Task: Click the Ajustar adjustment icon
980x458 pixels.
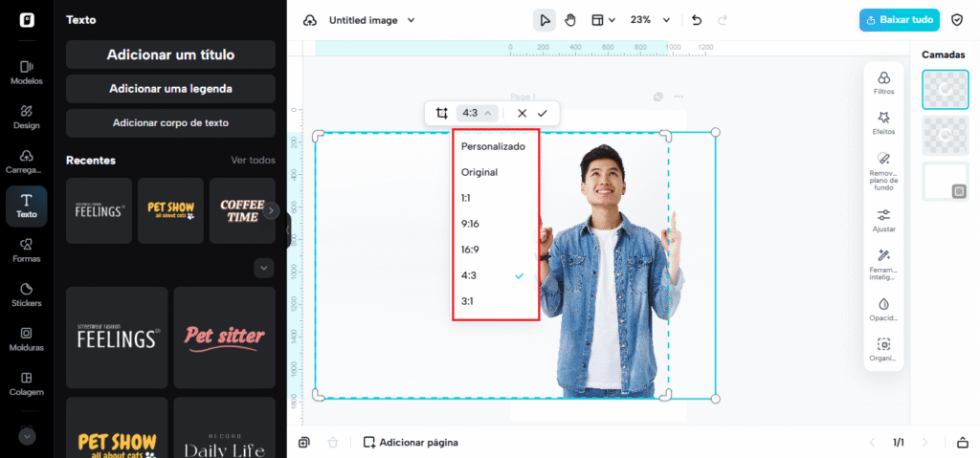Action: tap(883, 221)
